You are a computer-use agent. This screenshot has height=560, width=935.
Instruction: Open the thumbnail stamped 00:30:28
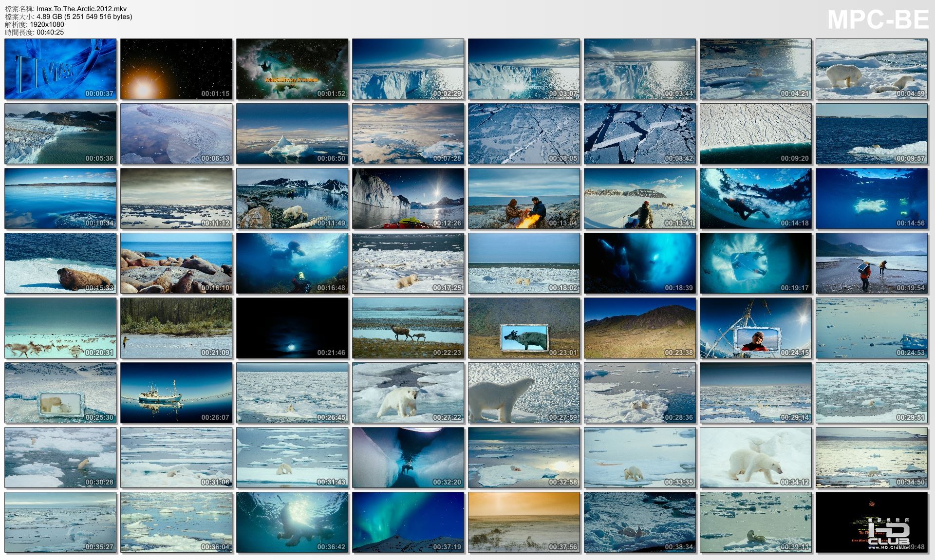[60, 458]
